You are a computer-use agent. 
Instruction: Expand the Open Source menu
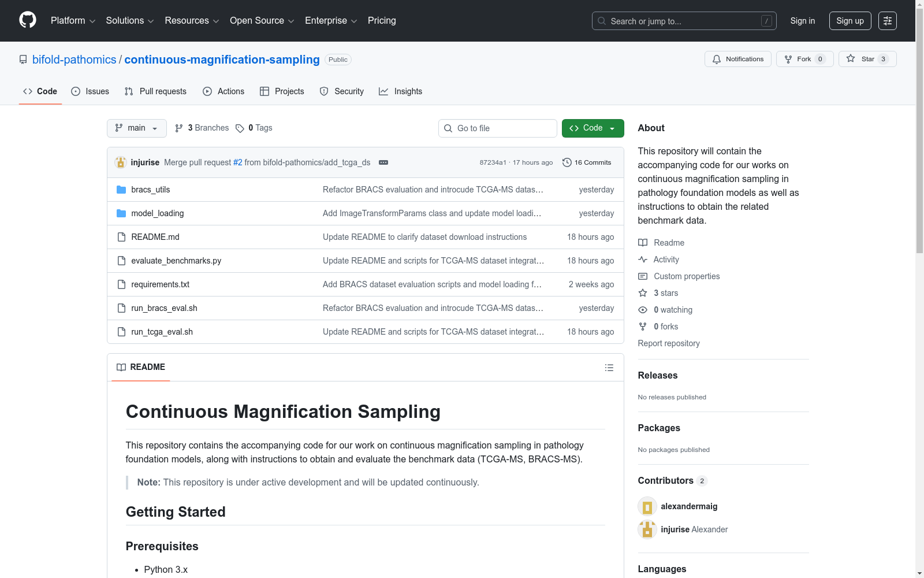click(x=262, y=21)
